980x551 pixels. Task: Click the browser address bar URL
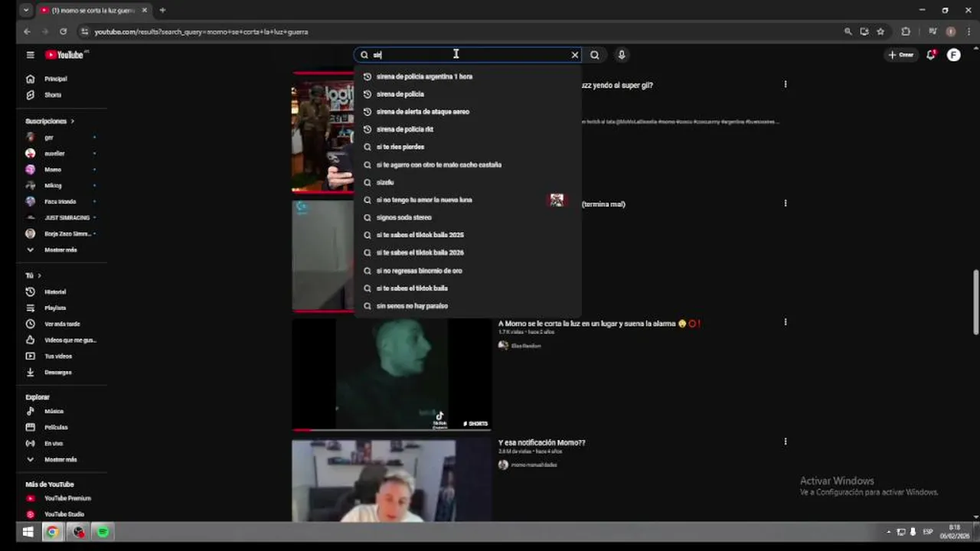201,31
